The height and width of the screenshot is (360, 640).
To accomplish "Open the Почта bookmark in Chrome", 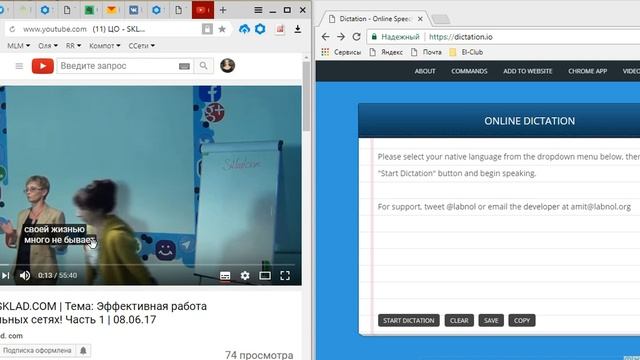I will tap(427, 52).
